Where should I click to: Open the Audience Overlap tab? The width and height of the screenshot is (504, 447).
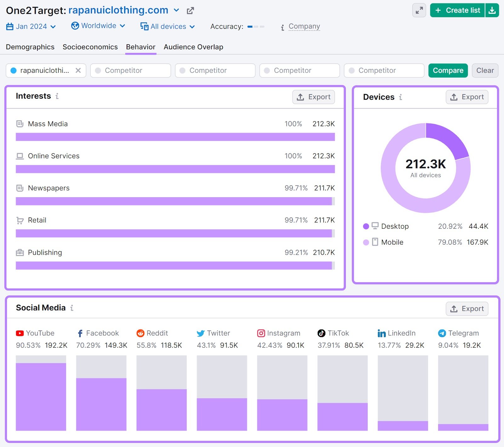193,47
